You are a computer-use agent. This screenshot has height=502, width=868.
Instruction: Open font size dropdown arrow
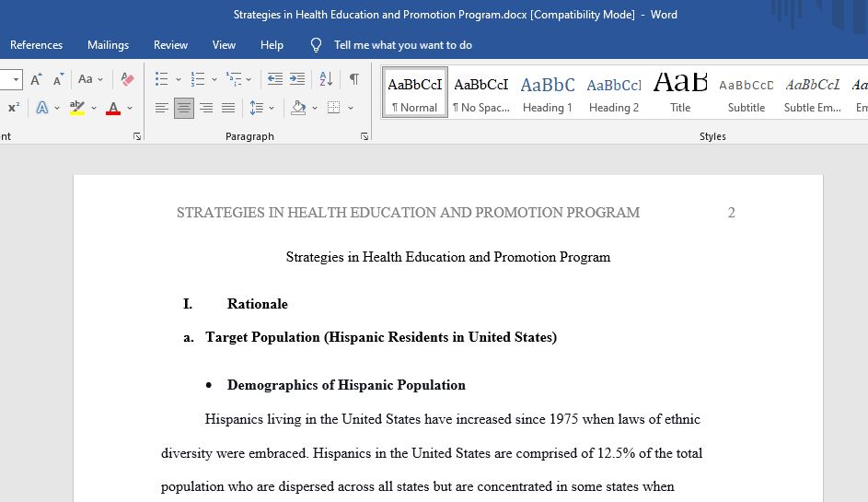pyautogui.click(x=16, y=79)
